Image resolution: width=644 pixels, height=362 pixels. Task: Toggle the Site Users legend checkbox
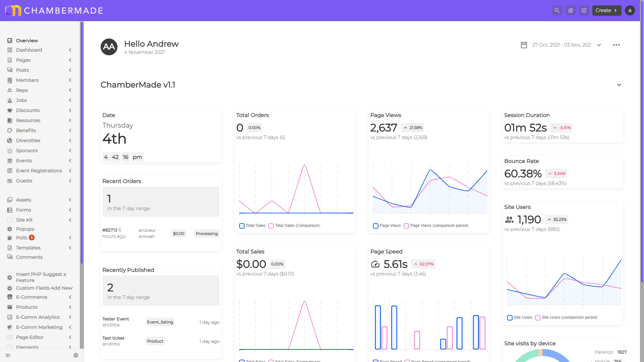coord(509,318)
